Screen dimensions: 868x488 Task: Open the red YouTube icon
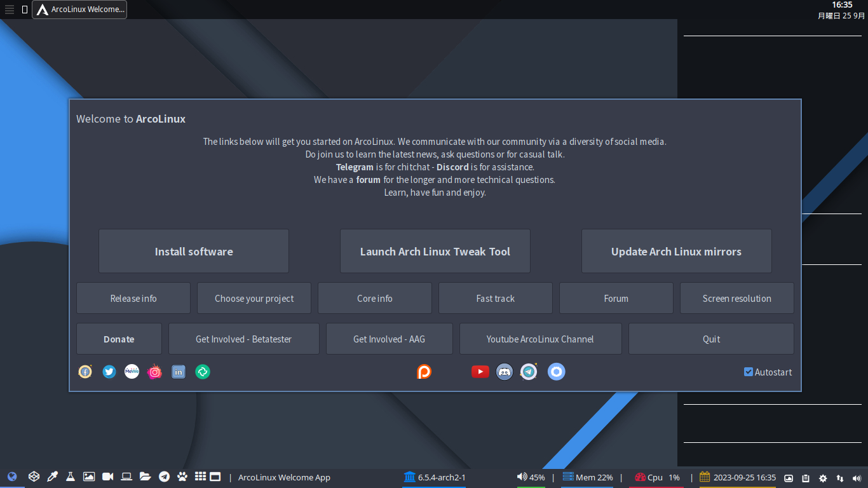click(480, 372)
